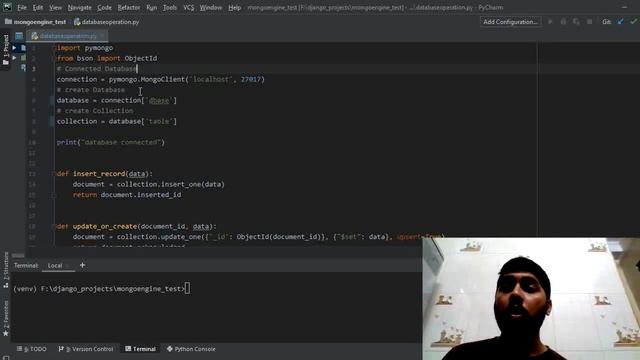Open the Refactor menu
Screen dimensions: 640x360
129,7
